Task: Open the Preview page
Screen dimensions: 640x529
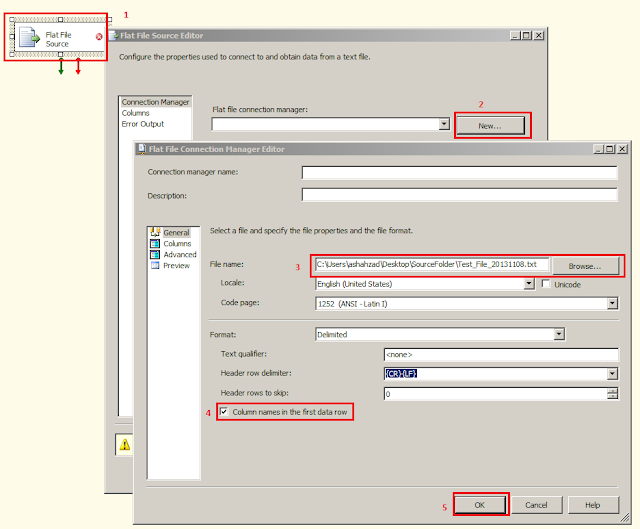Action: [176, 266]
